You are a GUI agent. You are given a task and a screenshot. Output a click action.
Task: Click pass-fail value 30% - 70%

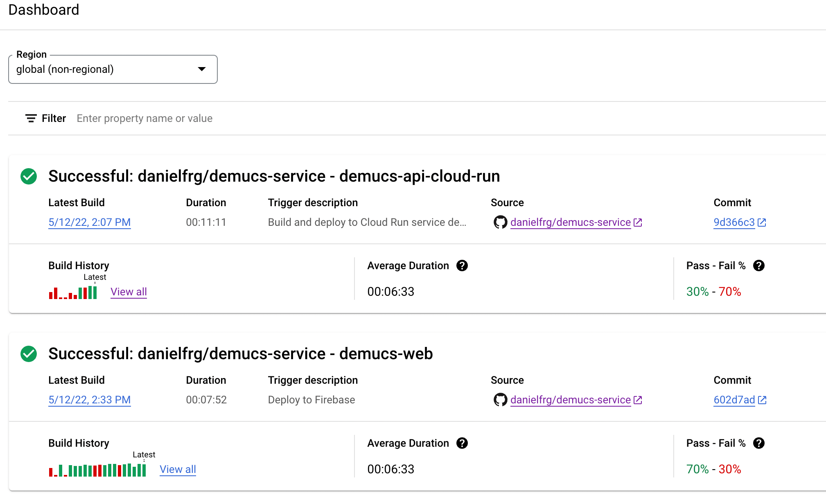(713, 292)
